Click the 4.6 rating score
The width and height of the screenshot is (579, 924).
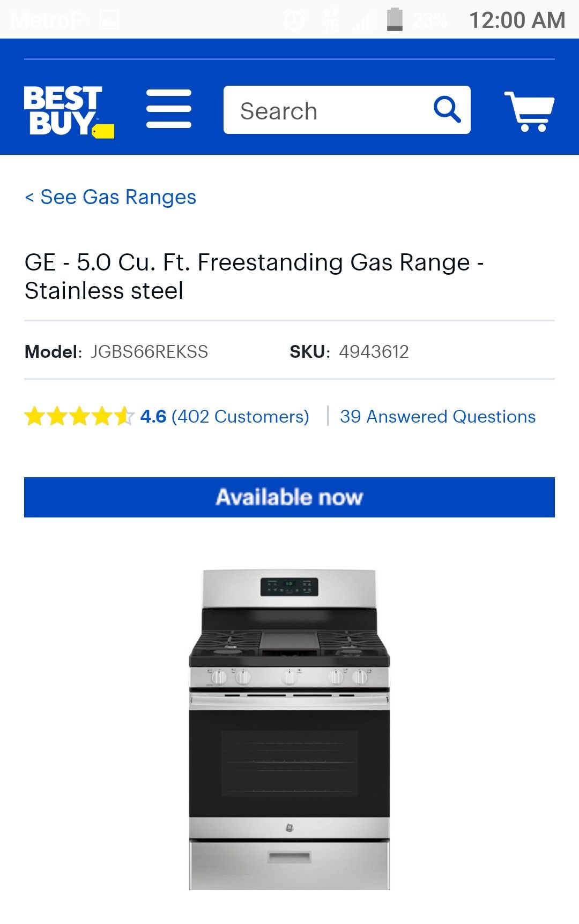click(x=153, y=416)
